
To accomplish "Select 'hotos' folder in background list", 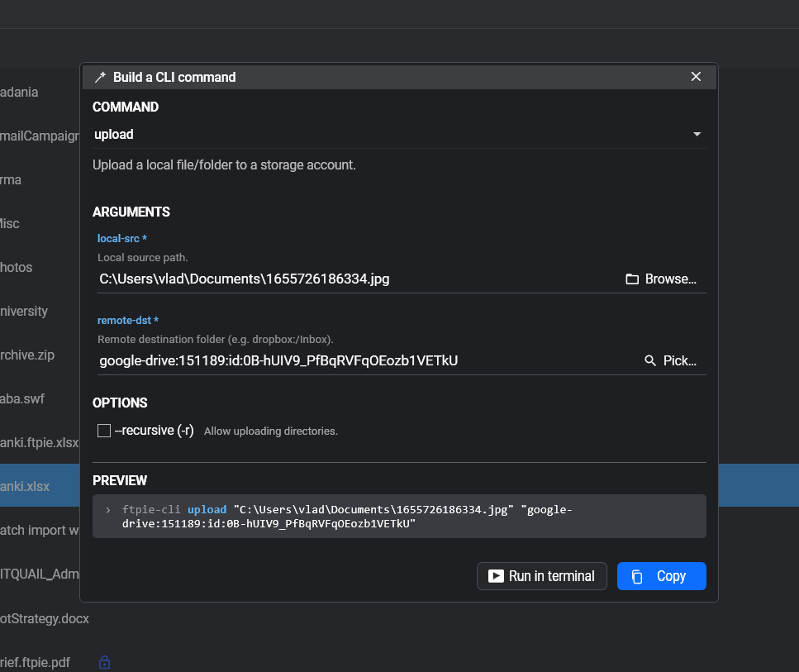I will click(x=17, y=268).
